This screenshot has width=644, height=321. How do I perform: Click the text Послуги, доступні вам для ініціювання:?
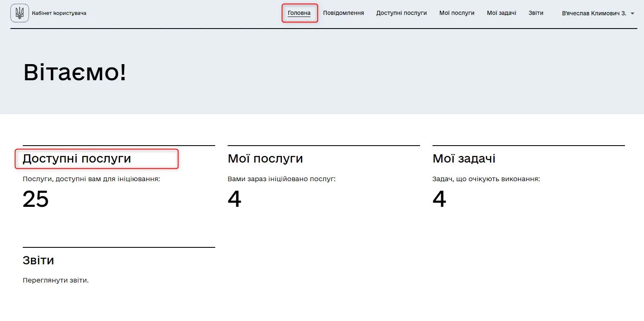tap(91, 179)
